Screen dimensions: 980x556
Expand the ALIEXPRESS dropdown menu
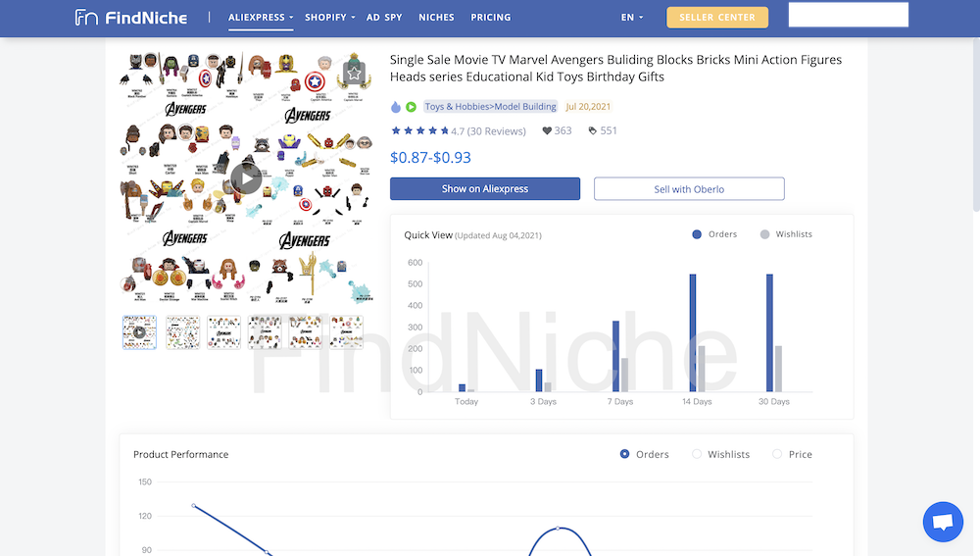click(261, 17)
